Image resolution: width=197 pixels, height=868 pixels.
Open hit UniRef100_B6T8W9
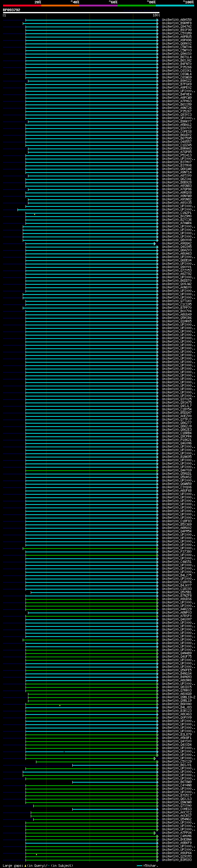[176, 782]
